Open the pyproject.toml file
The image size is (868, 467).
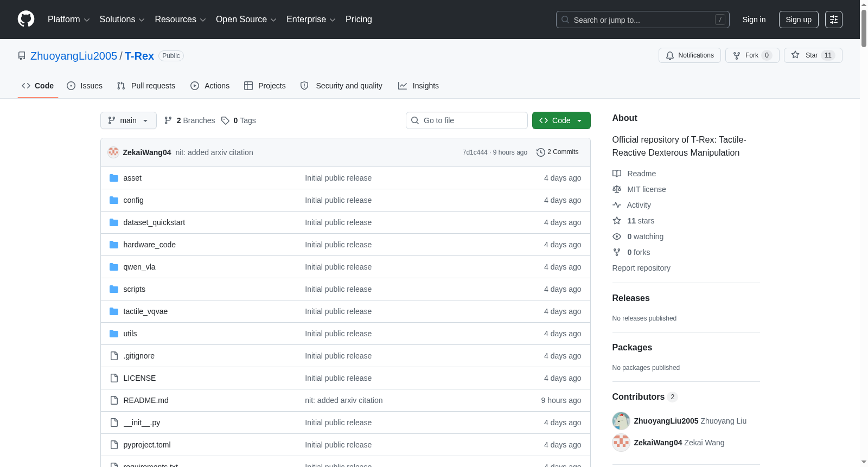[x=147, y=445]
